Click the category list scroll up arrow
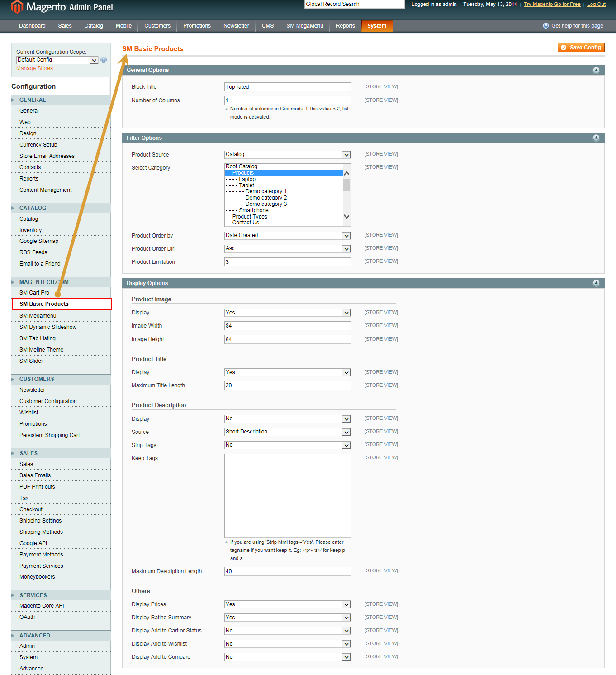The width and height of the screenshot is (616, 675). (347, 174)
